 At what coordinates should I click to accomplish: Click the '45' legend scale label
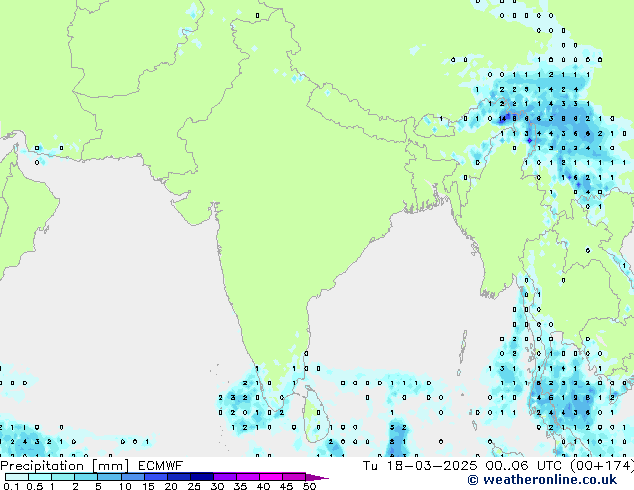tap(286, 486)
